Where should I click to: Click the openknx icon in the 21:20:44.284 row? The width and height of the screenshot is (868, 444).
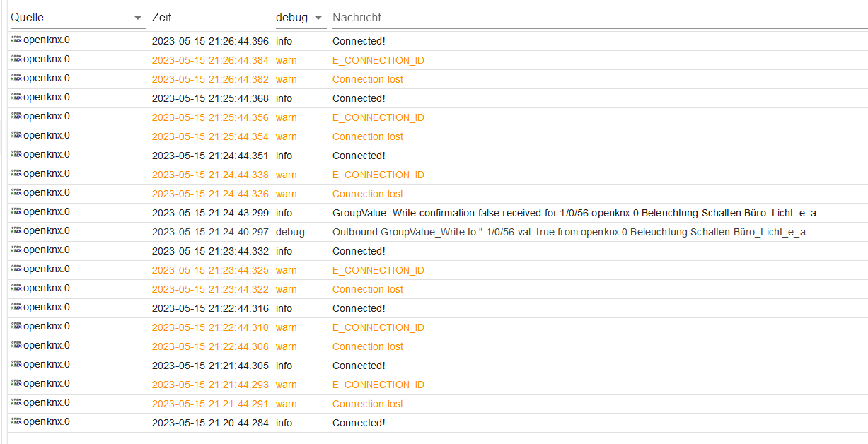(16, 422)
